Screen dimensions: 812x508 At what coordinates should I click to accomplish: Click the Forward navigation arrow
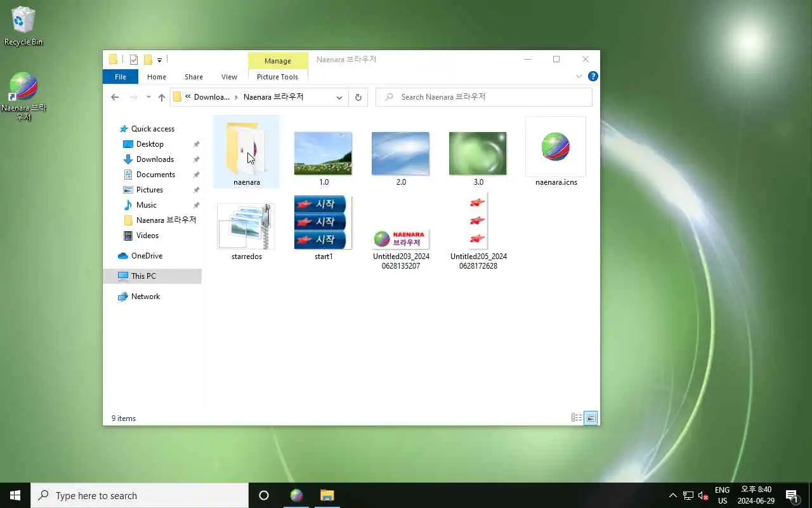coord(133,97)
